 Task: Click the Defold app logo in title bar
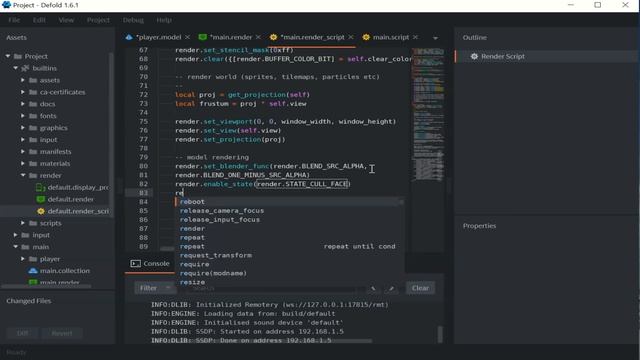pyautogui.click(x=6, y=5)
